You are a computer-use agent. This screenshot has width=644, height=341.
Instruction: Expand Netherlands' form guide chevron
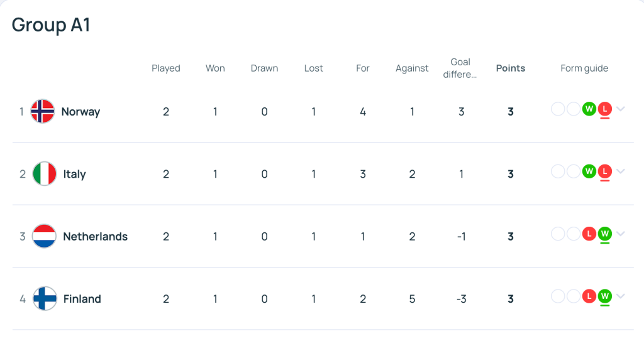pyautogui.click(x=621, y=234)
